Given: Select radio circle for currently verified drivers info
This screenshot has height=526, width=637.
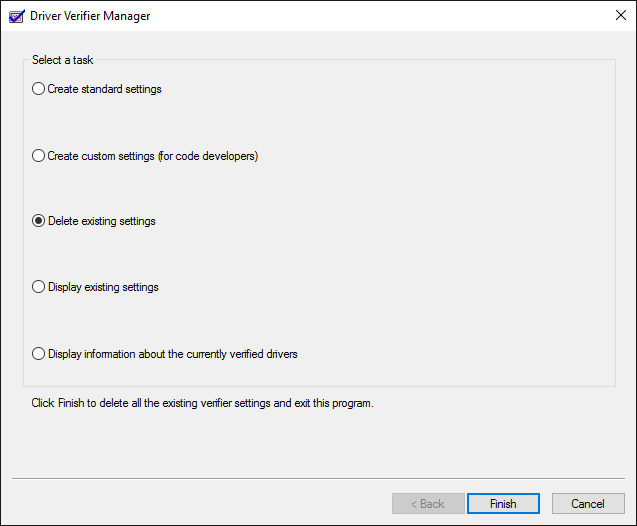Looking at the screenshot, I should 38,353.
